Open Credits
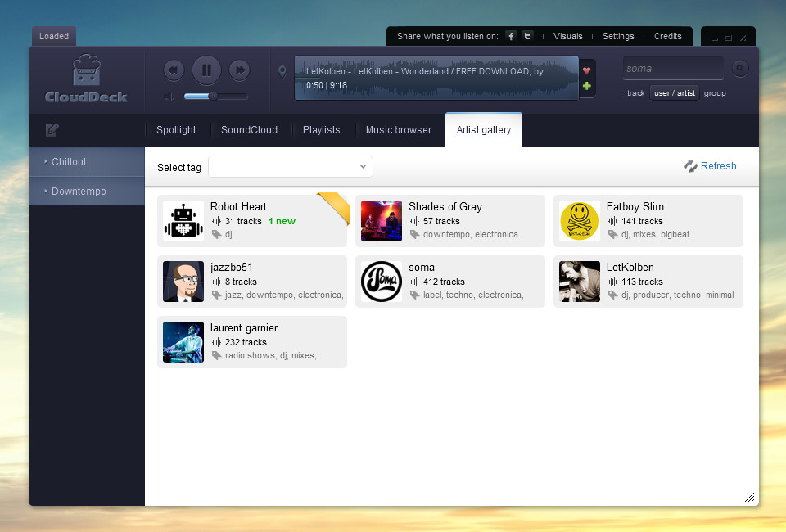Viewport: 786px width, 532px height. tap(668, 36)
